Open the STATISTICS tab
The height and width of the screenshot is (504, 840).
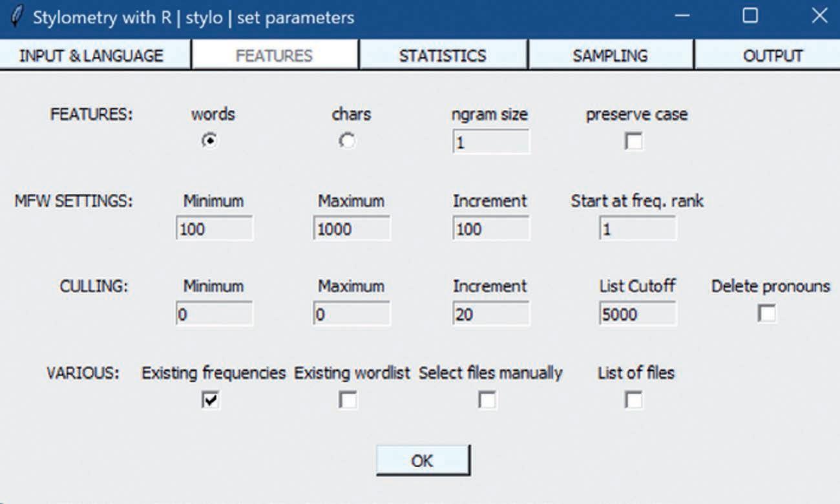(x=443, y=56)
